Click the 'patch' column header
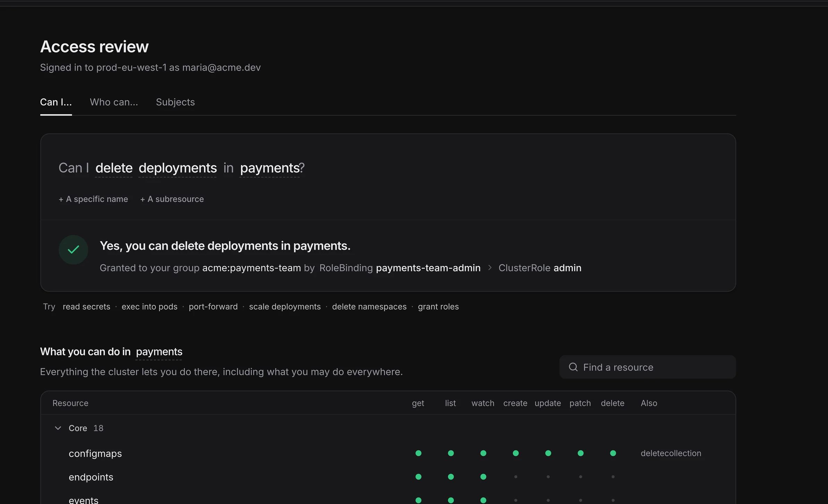This screenshot has height=504, width=828. [580, 403]
